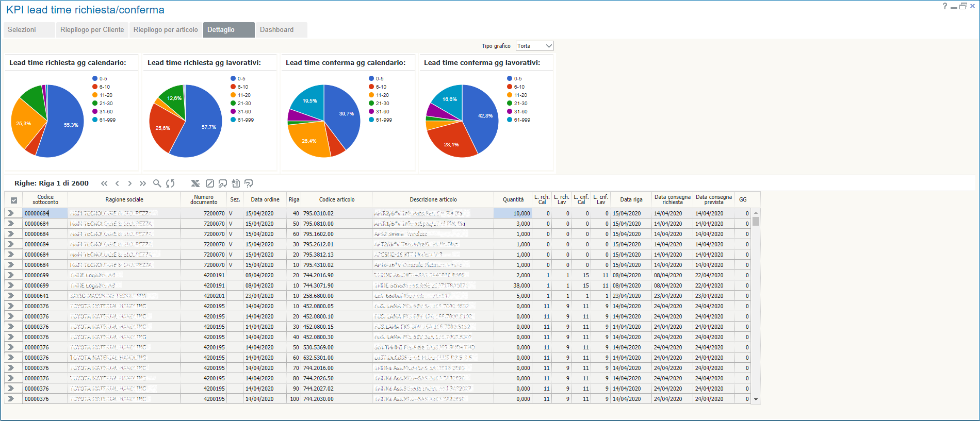Sort by Data ordine column header
This screenshot has width=980, height=421.
click(x=265, y=200)
